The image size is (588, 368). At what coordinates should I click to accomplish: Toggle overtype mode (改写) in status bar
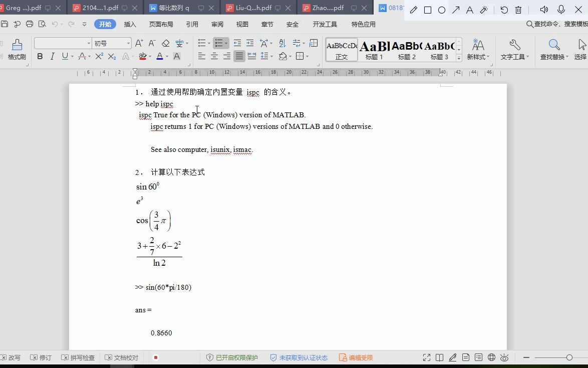click(x=12, y=357)
